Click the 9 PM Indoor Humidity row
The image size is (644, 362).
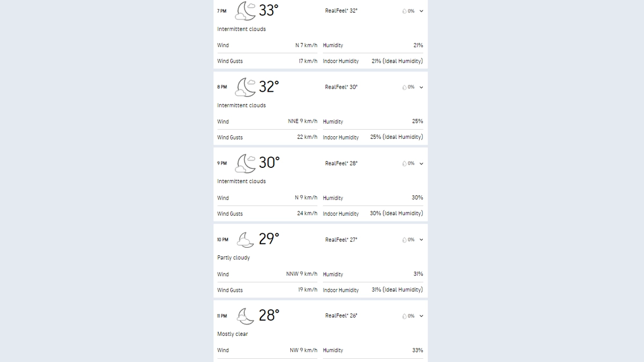coord(372,213)
